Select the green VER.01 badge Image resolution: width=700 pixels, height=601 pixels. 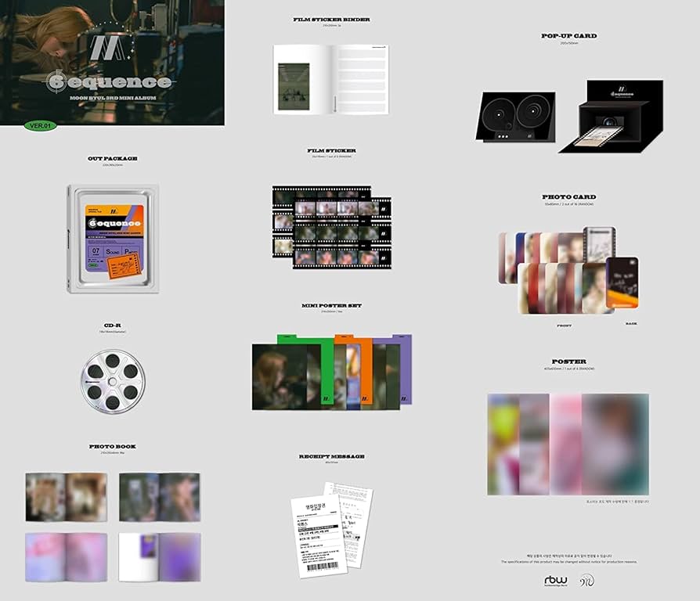pos(41,126)
